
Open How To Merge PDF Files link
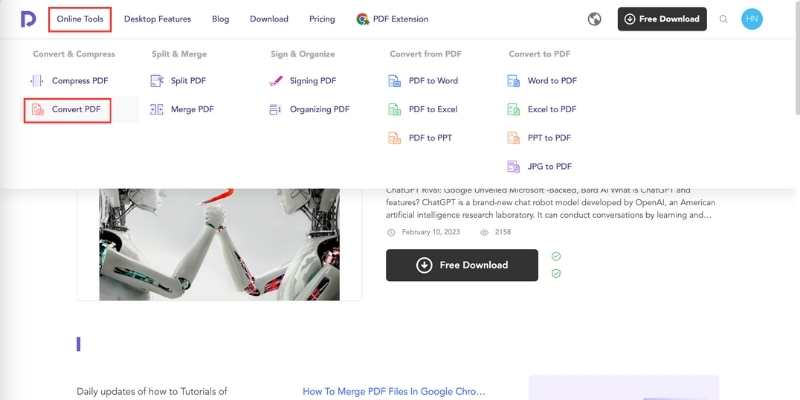coord(394,392)
